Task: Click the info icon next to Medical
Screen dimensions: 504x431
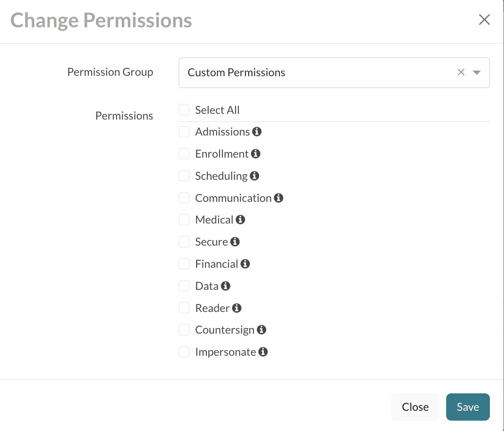Action: click(240, 220)
